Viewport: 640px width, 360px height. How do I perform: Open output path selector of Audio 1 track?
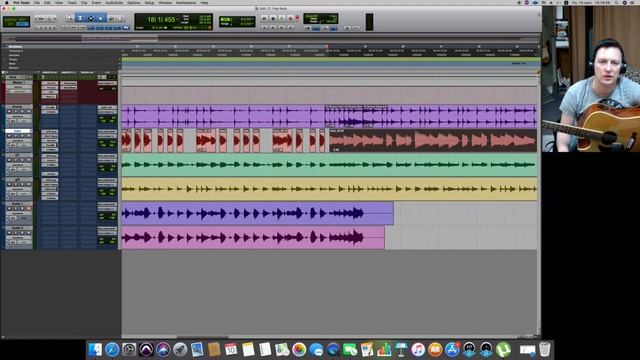click(107, 209)
